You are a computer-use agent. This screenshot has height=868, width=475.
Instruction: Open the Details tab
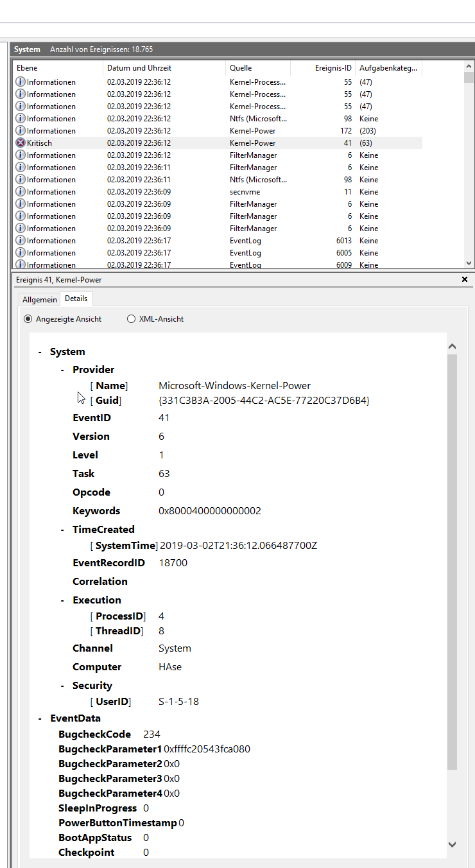coord(76,299)
